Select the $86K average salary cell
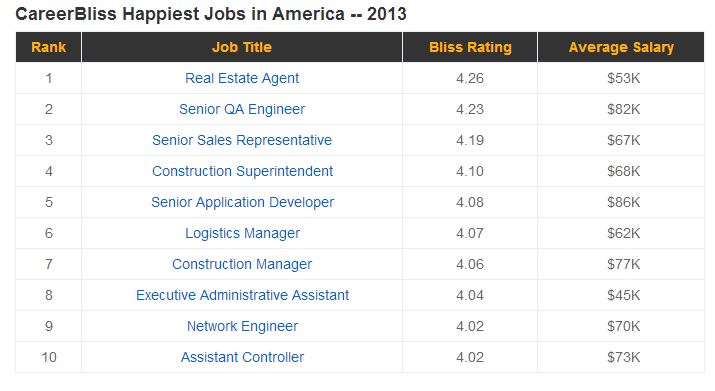 pos(623,202)
